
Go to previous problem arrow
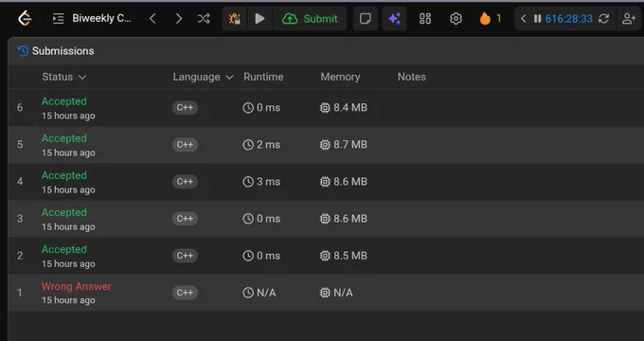coord(152,19)
